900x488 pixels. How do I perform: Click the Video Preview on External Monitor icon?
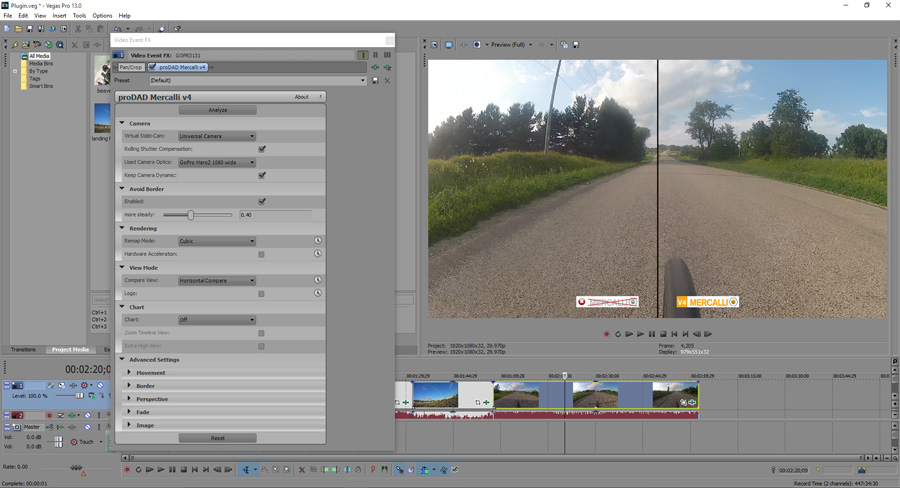(449, 45)
